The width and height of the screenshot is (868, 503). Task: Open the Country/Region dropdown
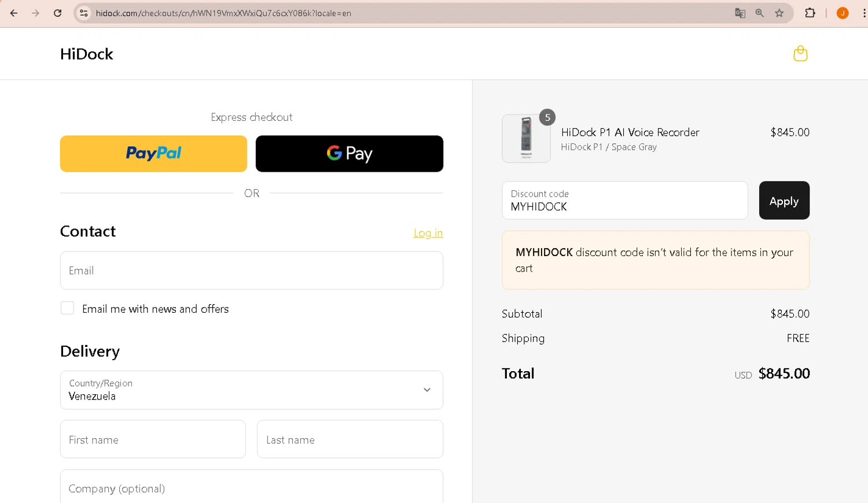point(252,390)
